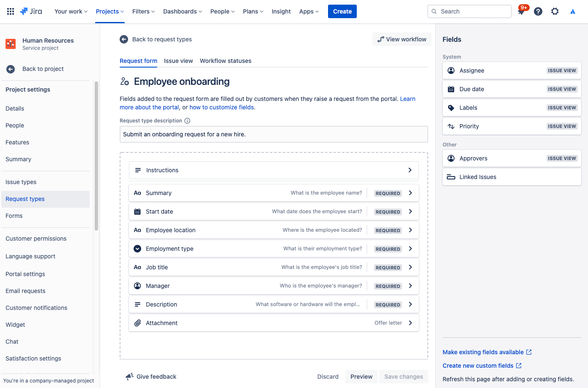Click inside the Search field
Image resolution: width=588 pixels, height=388 pixels.
pos(469,11)
